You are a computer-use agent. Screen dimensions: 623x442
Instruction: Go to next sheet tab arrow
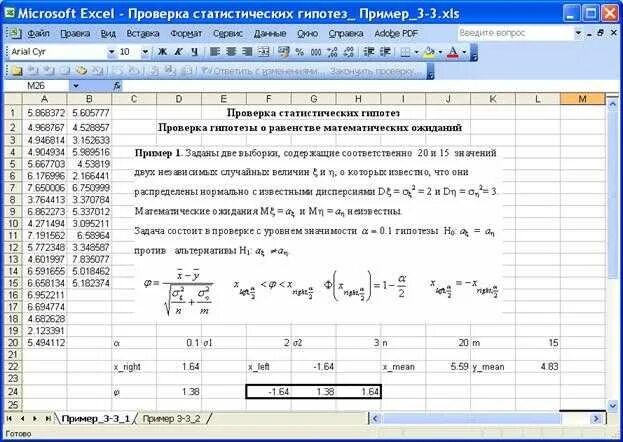[x=35, y=419]
